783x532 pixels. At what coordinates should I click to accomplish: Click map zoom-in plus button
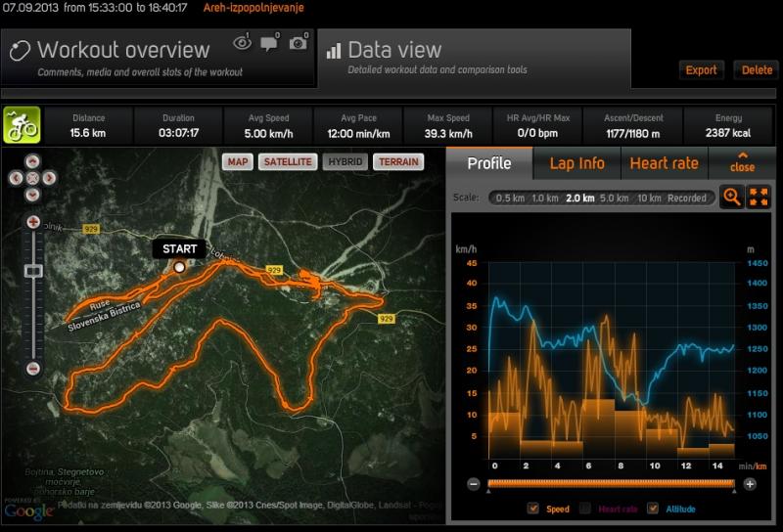tap(33, 223)
